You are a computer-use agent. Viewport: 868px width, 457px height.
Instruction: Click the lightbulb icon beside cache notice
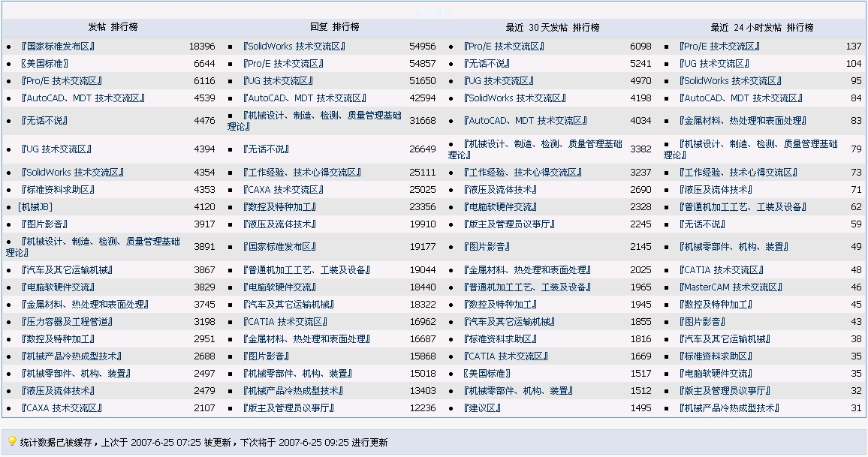tap(11, 441)
